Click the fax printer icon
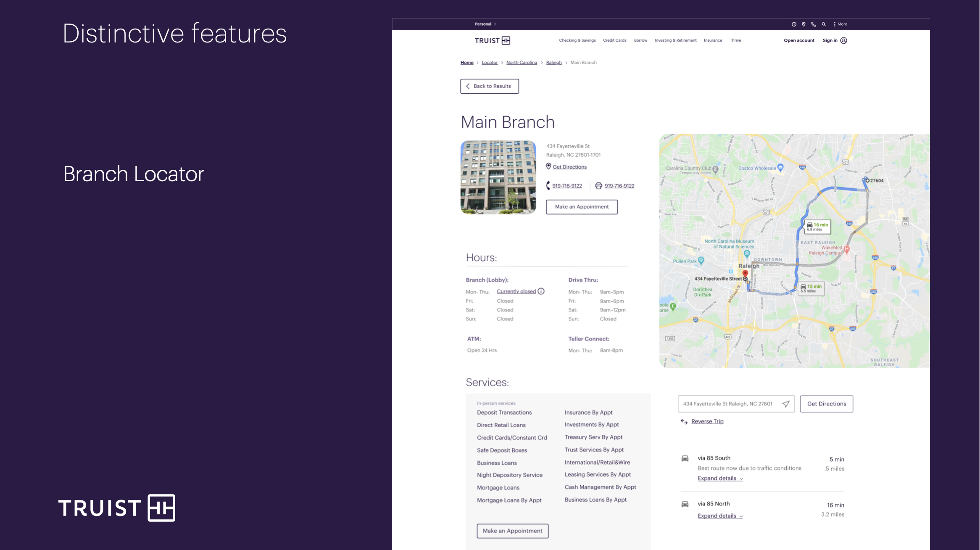This screenshot has width=980, height=550. 598,186
